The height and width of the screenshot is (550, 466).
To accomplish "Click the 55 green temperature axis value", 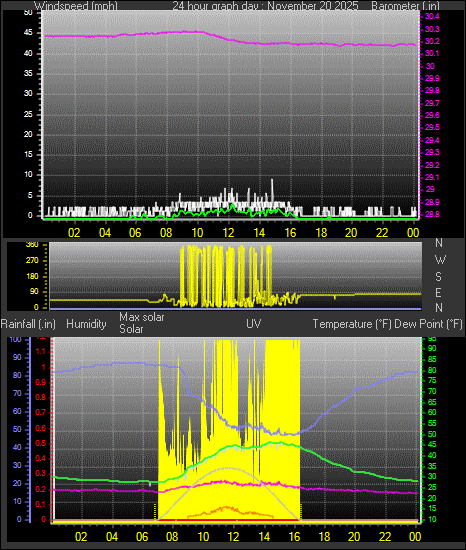I will pyautogui.click(x=432, y=423).
